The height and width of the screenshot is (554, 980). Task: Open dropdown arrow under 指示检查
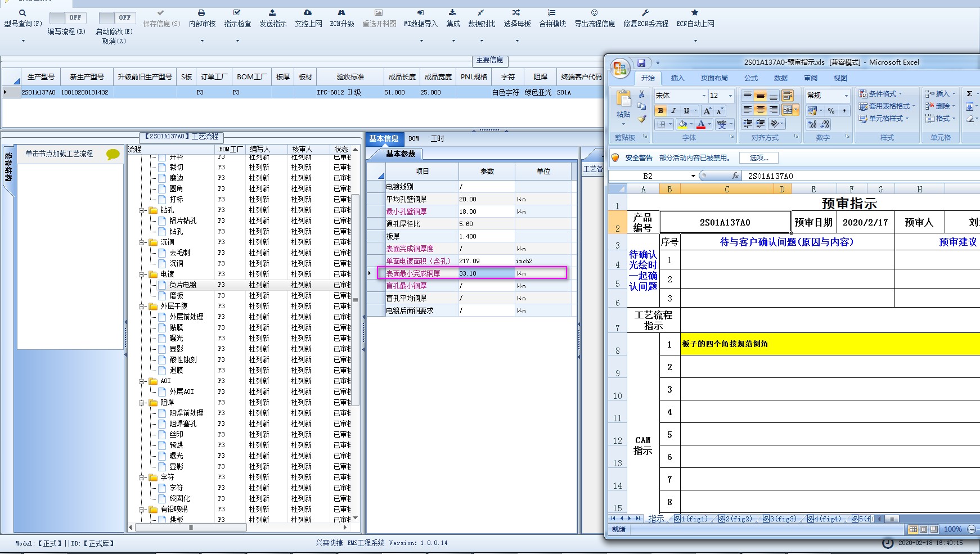(237, 41)
